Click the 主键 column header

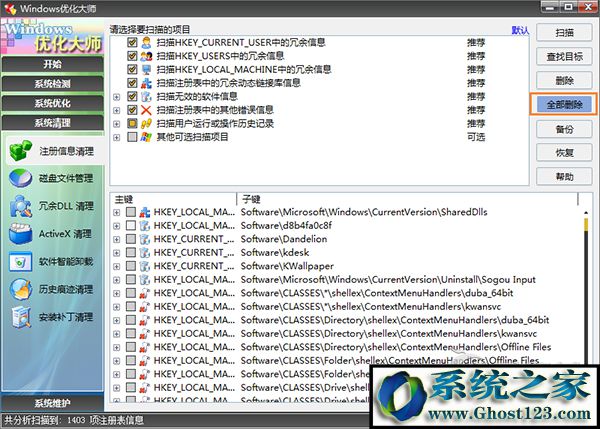[x=173, y=199]
